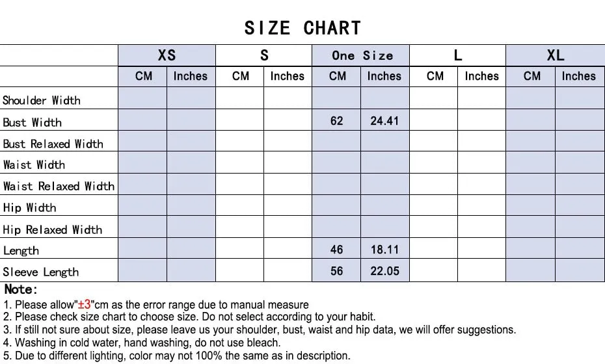
Task: Select the XL size column header
Action: tap(555, 55)
